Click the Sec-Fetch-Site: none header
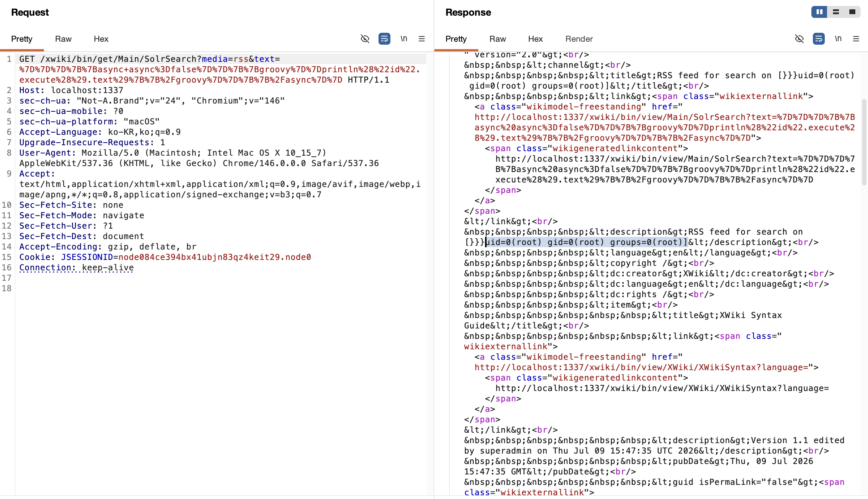The height and width of the screenshot is (499, 868). 71,205
